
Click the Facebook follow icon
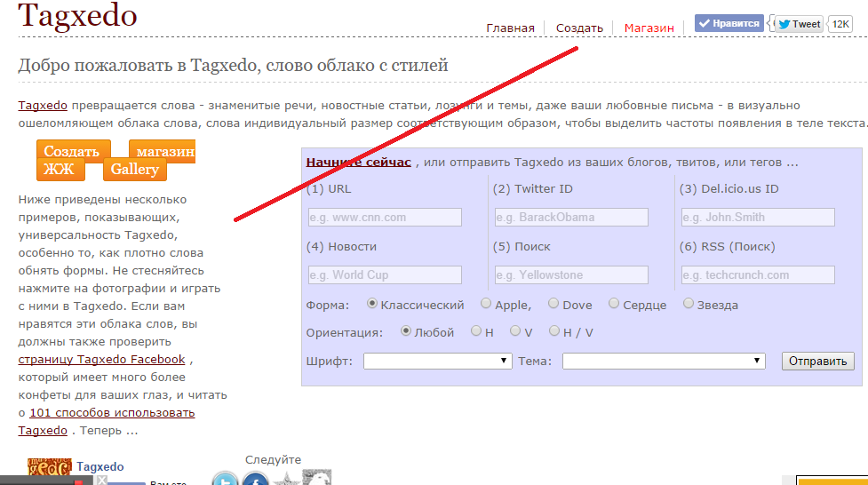point(256,480)
